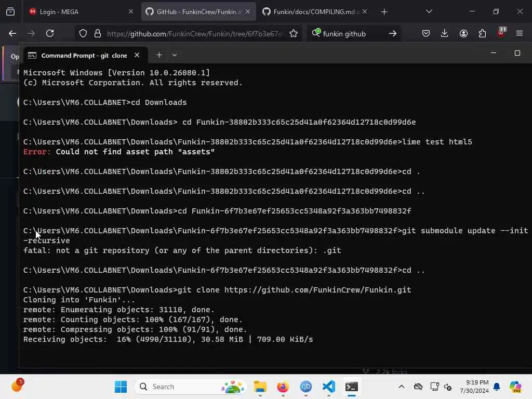
Task: Reload the current GitHub page
Action: (50, 33)
